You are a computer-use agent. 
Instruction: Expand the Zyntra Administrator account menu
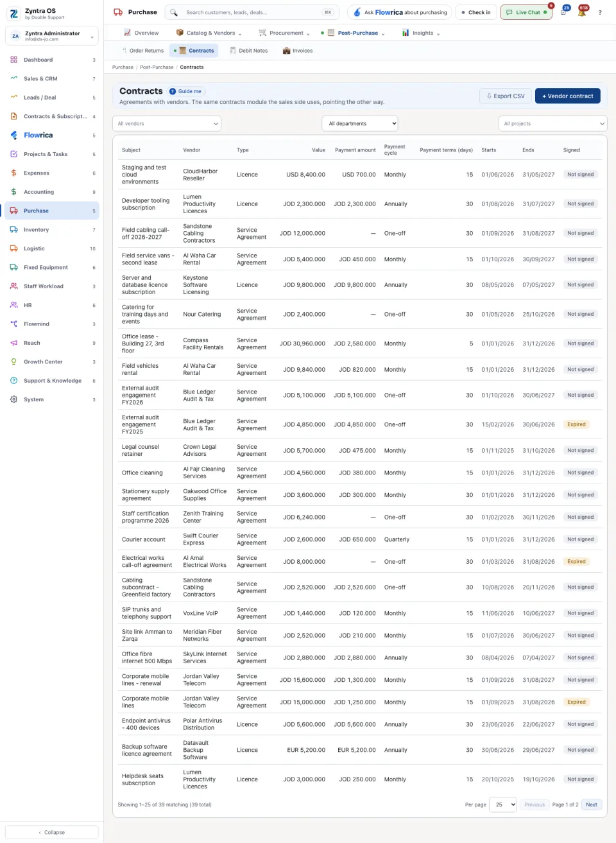52,36
